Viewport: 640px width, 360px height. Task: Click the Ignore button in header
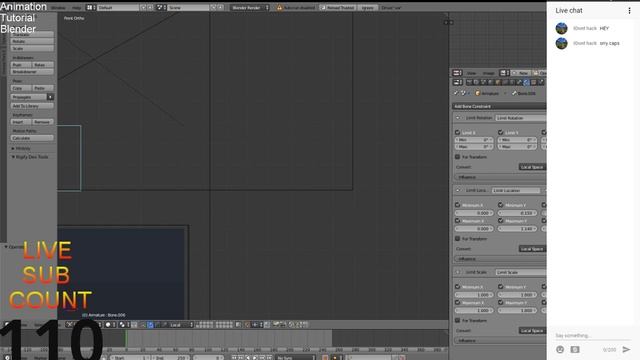pyautogui.click(x=367, y=8)
